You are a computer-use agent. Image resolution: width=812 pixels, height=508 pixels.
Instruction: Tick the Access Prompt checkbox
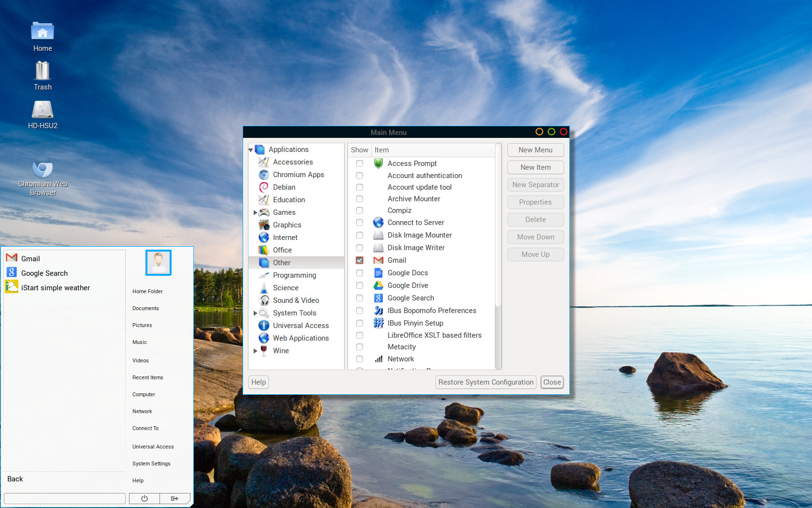(360, 164)
